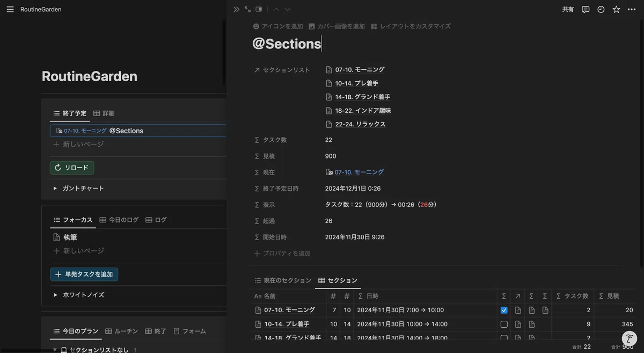Open 14-18. グランド着手 in section list relation
The image size is (644, 353).
357,97
